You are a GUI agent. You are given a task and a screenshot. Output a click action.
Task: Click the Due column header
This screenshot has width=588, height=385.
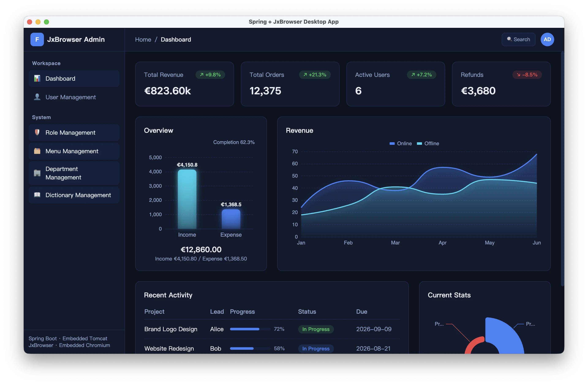[x=361, y=311]
